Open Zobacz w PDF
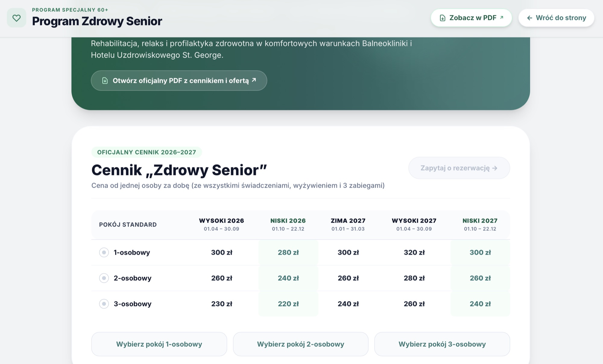603x364 pixels. pos(471,18)
